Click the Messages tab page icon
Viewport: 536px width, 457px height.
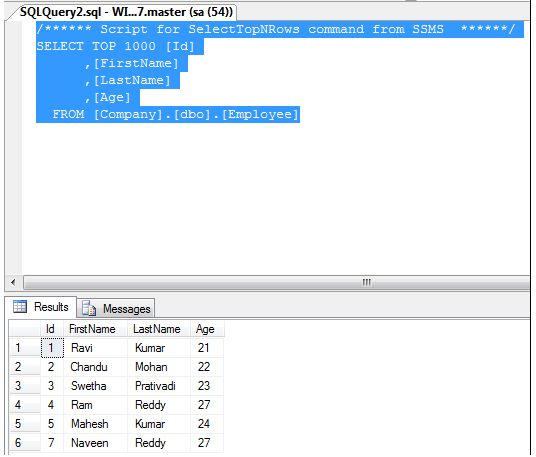pos(89,308)
